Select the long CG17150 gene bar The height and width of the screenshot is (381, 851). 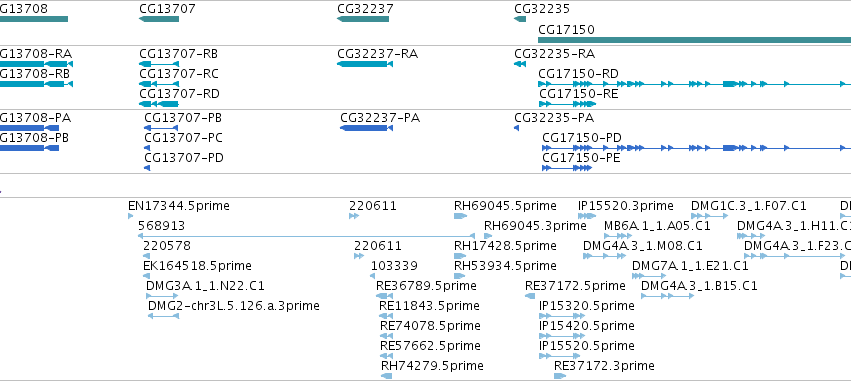(694, 40)
